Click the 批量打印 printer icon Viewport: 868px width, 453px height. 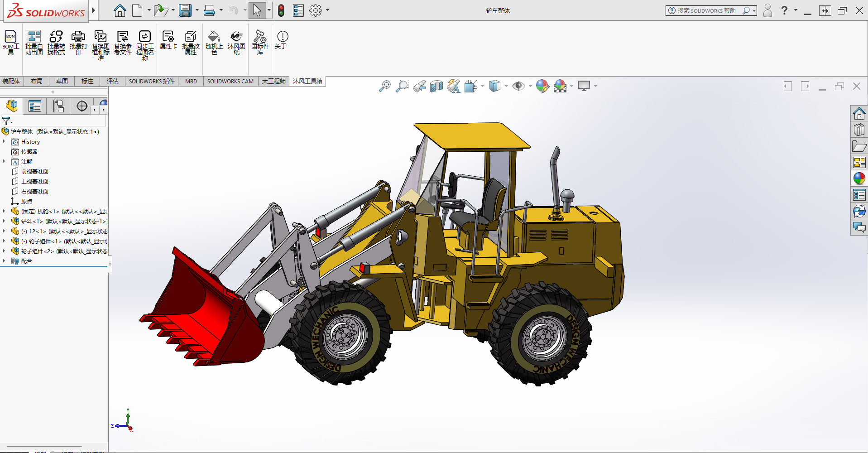tap(78, 42)
